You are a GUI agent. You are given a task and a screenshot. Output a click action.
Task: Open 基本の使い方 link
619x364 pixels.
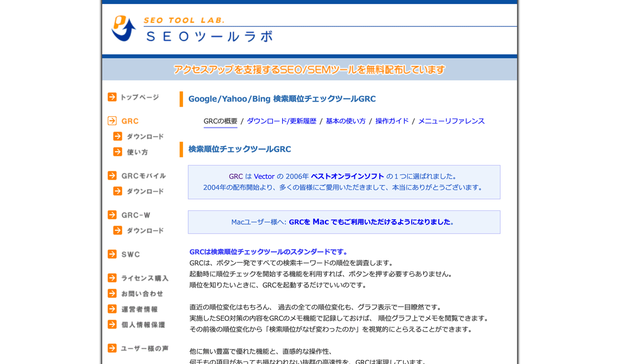point(346,121)
